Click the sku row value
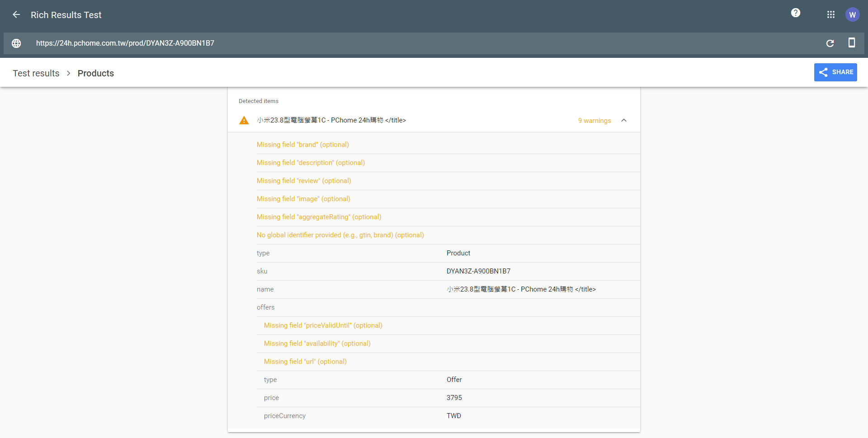This screenshot has width=868, height=438. click(x=478, y=271)
